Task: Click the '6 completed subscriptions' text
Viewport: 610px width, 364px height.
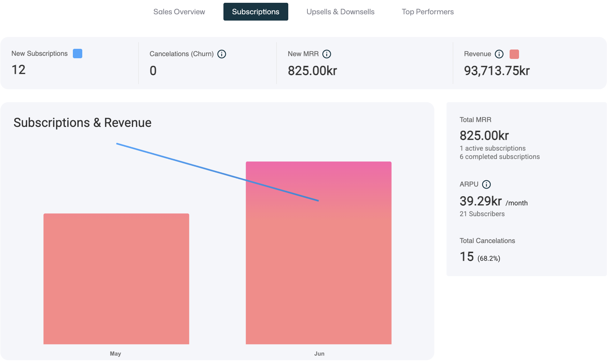Action: [500, 157]
